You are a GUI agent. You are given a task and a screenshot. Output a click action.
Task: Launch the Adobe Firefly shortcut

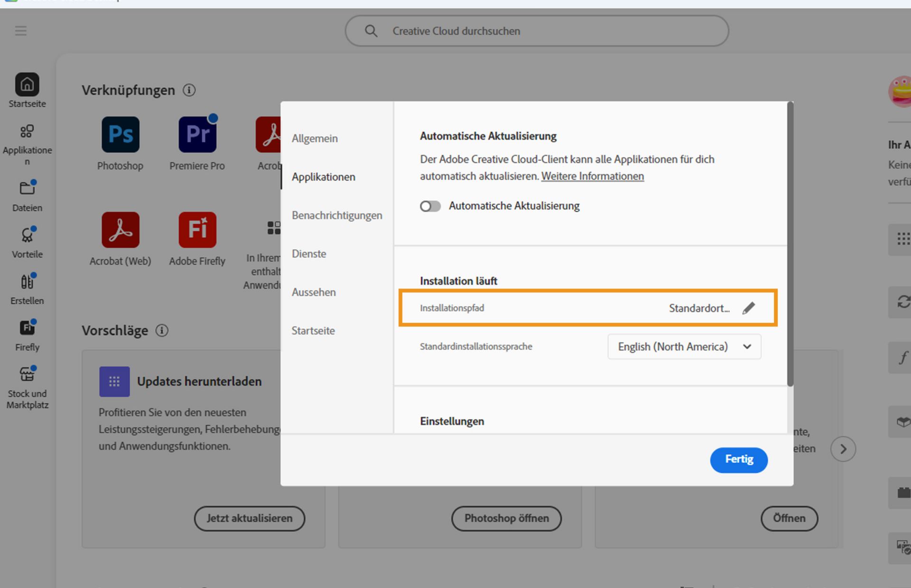(197, 230)
